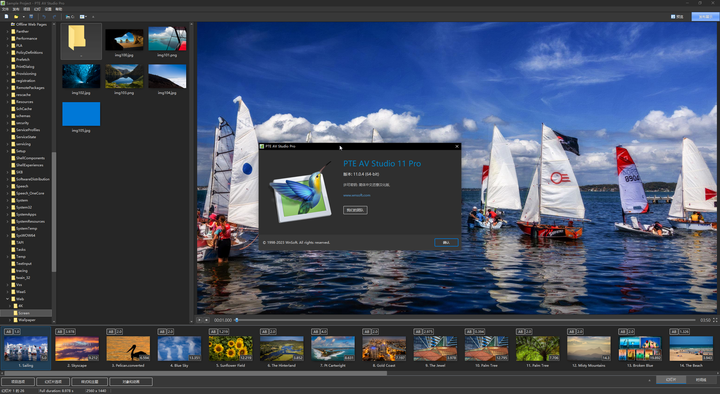Expand the Speech_OneCore folder node
This screenshot has height=394, width=720.
[x=8, y=193]
